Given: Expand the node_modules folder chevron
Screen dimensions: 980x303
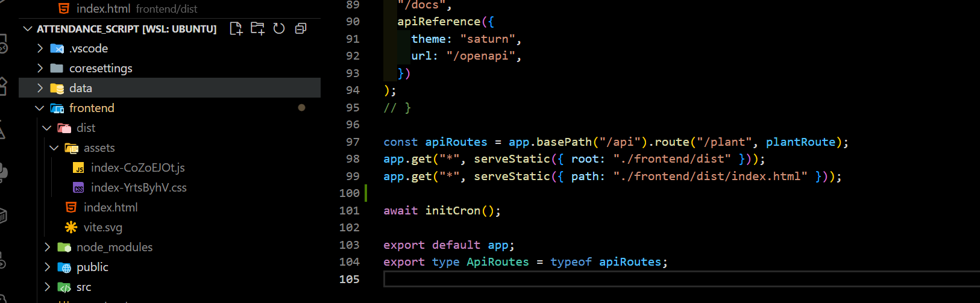Looking at the screenshot, I should (48, 247).
